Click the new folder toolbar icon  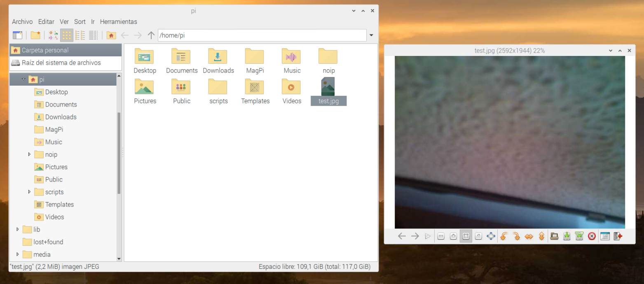click(x=35, y=35)
